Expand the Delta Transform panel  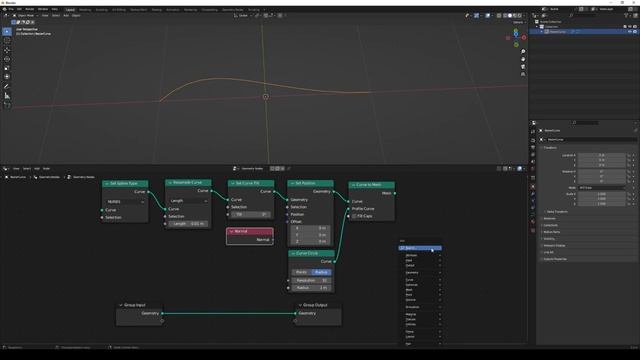pyautogui.click(x=557, y=212)
